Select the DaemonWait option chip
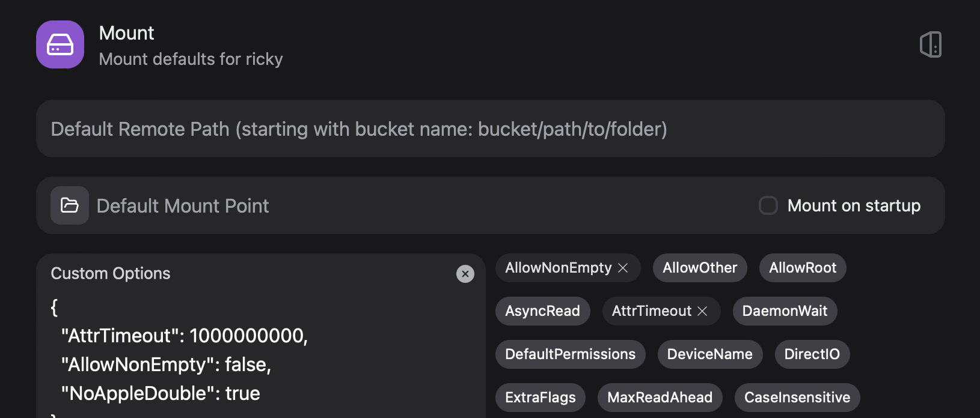Screen dimensions: 980x418 (x=785, y=311)
